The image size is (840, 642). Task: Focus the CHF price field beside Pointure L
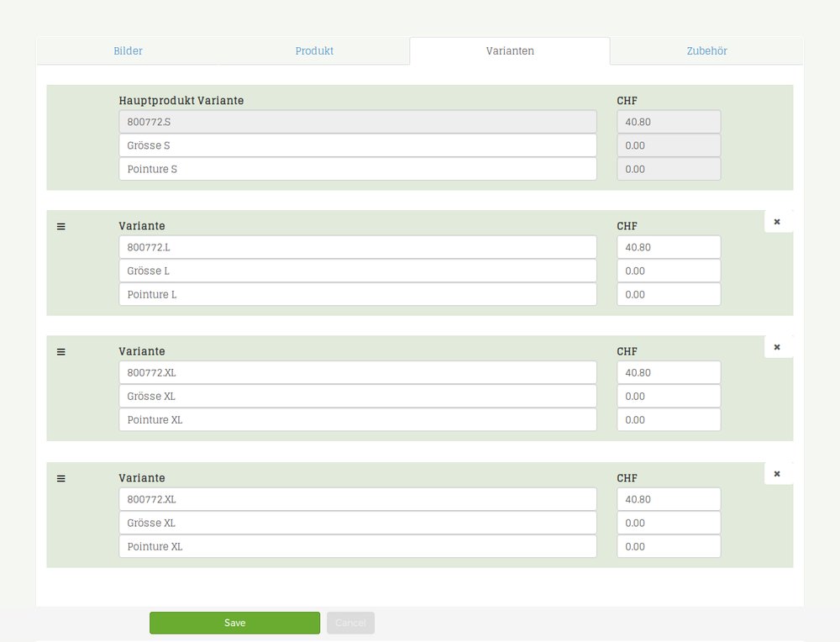coord(668,294)
